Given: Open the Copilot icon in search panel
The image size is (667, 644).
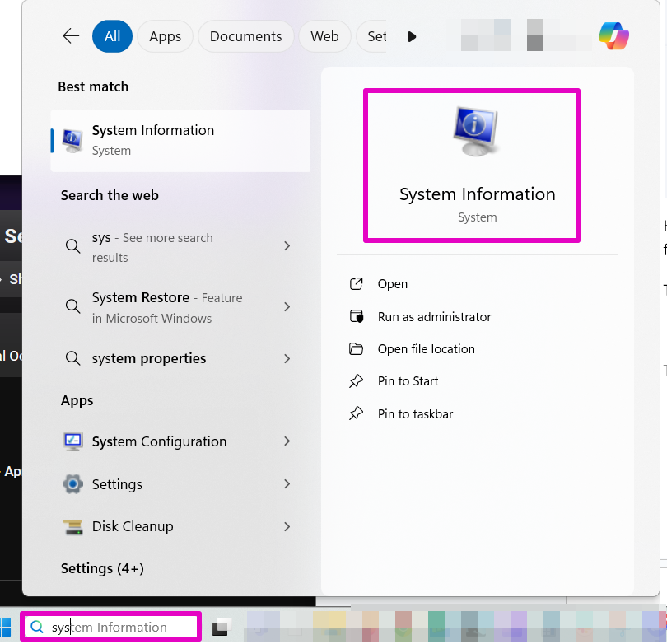Looking at the screenshot, I should tap(613, 35).
